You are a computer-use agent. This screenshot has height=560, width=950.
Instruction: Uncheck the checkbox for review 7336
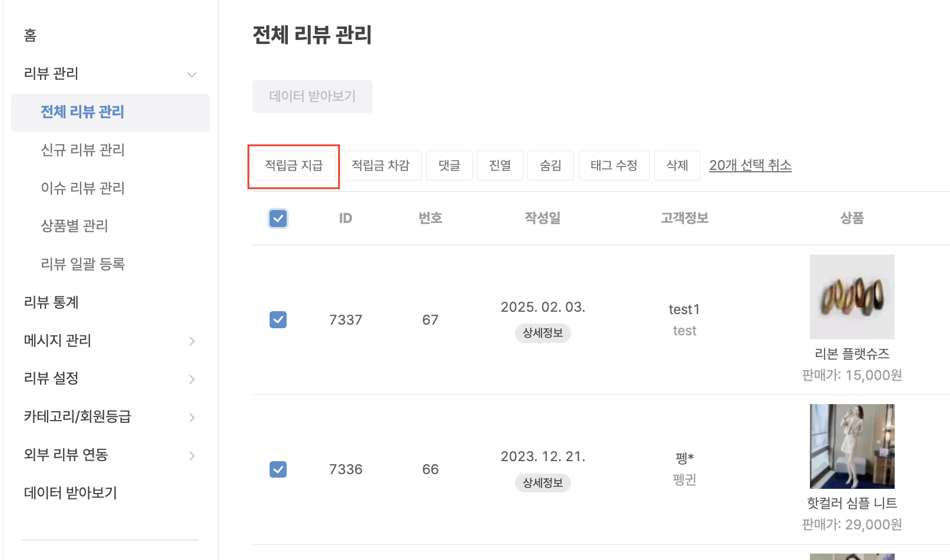click(x=278, y=469)
